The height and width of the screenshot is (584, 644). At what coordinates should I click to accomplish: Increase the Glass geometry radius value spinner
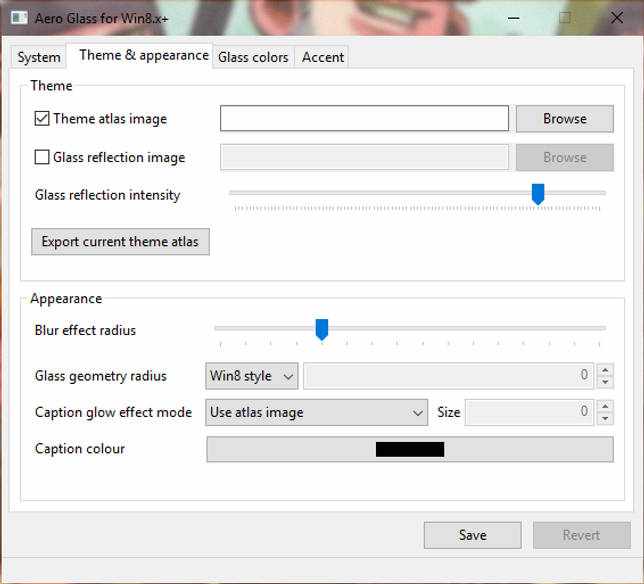coord(605,370)
